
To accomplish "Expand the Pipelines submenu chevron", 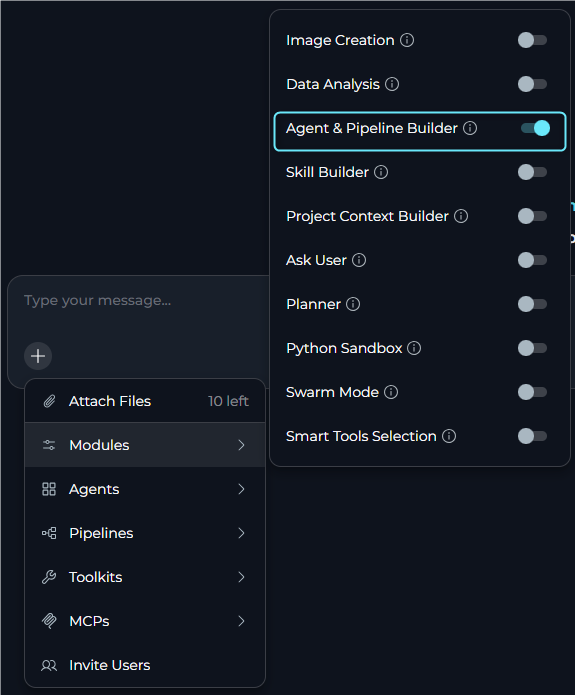I will click(x=241, y=533).
